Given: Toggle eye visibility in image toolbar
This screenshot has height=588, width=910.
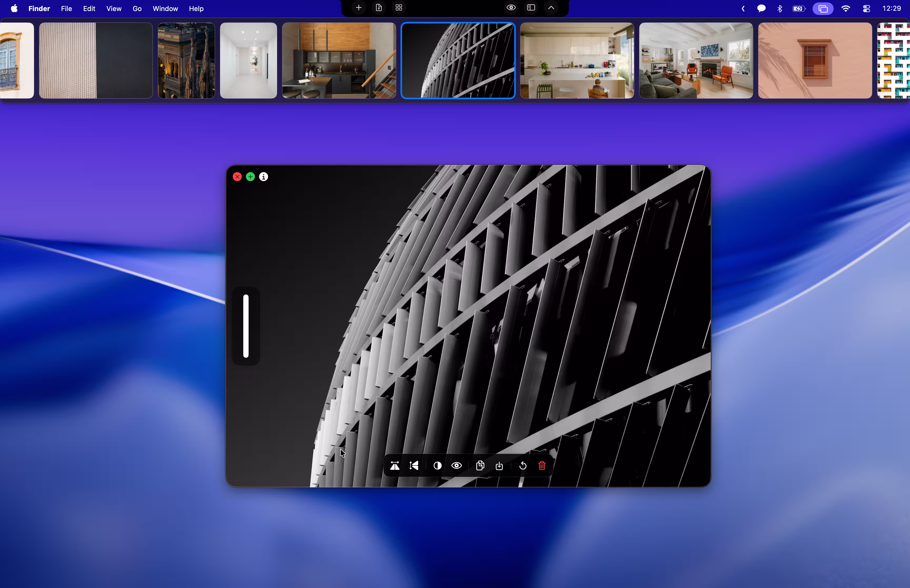Looking at the screenshot, I should [457, 465].
